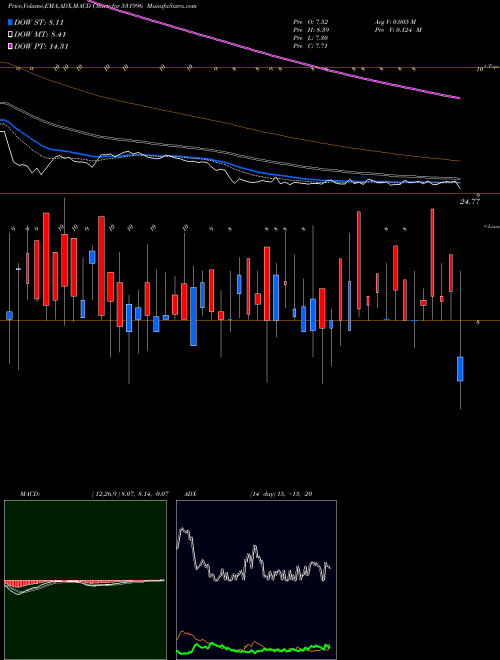Click the magenta DOW PT legend swatch
Screen dimensions: 500x660
10,46
